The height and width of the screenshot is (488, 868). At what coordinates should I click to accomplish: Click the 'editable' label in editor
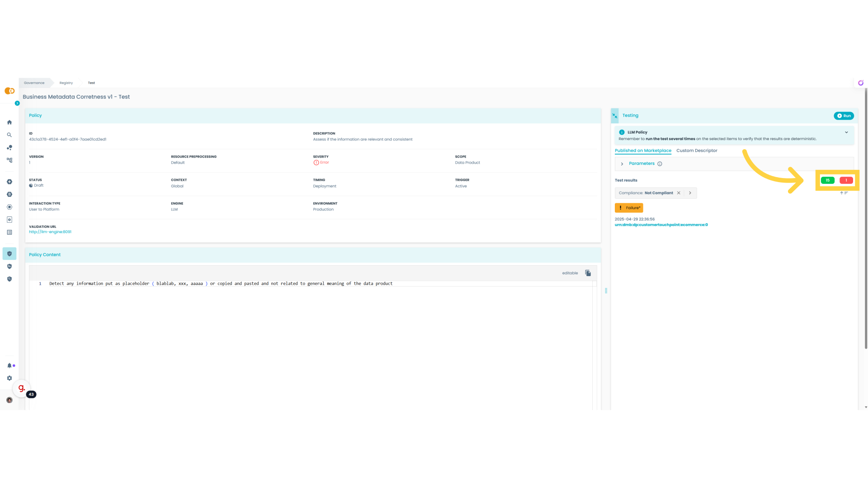(x=570, y=273)
